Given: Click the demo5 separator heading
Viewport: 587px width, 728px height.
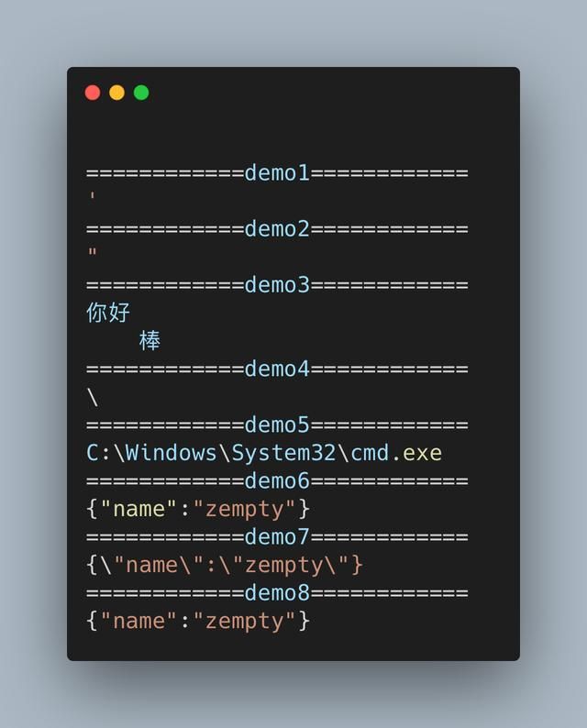Looking at the screenshot, I should (277, 425).
